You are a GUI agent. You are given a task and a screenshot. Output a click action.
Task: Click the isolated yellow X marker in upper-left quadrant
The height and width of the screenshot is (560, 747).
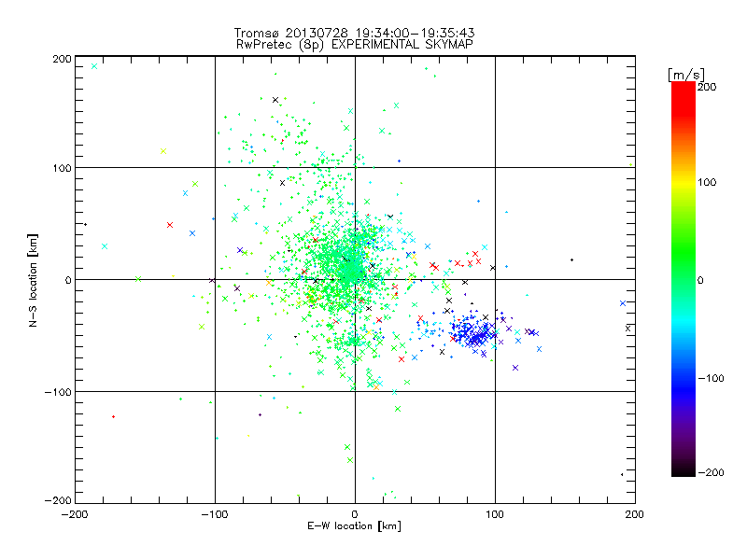pos(163,151)
